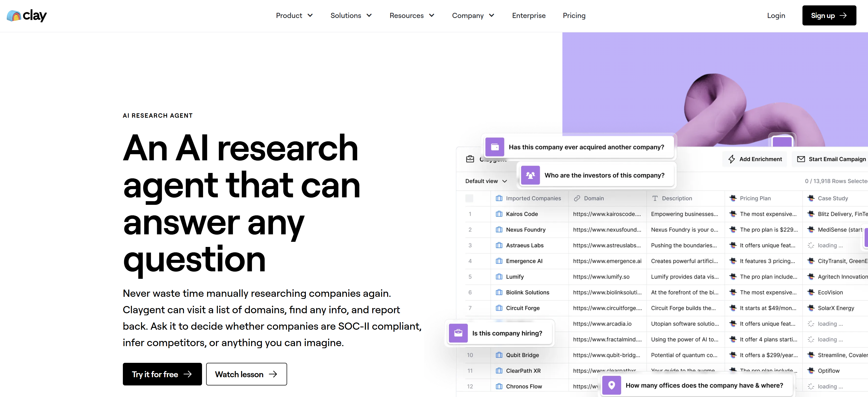Click the Sign up button
The height and width of the screenshot is (397, 868).
click(829, 15)
